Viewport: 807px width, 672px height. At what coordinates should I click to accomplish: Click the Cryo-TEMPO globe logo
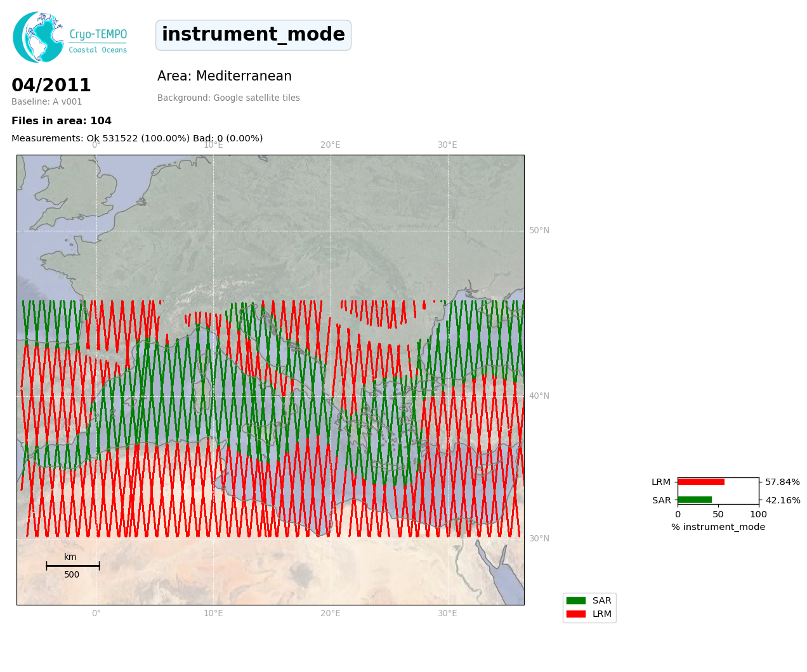click(38, 37)
